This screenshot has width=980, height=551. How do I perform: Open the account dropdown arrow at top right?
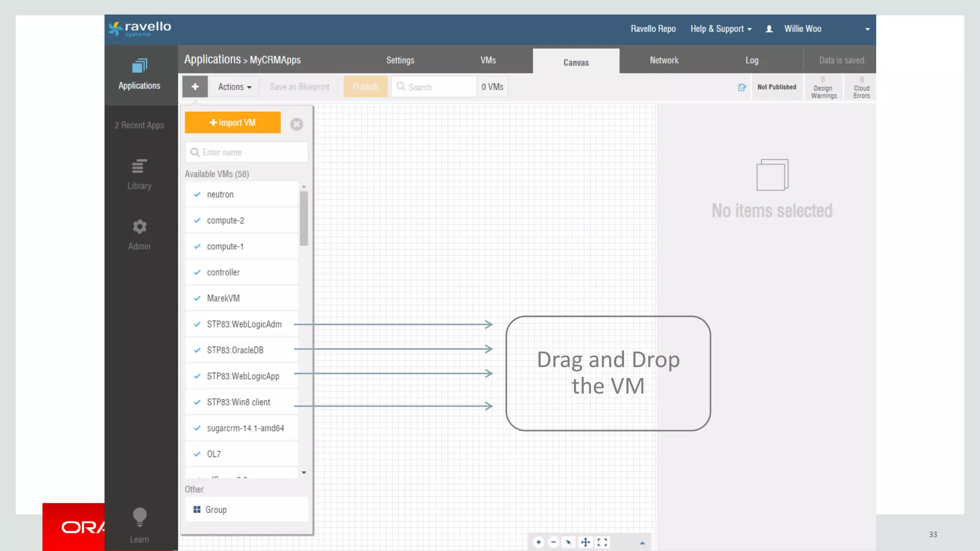coord(867,29)
